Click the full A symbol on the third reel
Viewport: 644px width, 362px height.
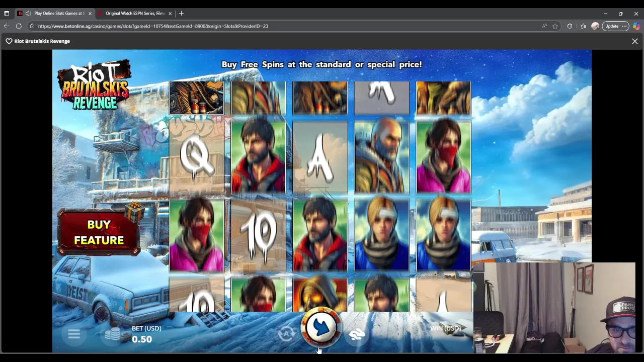pos(320,157)
